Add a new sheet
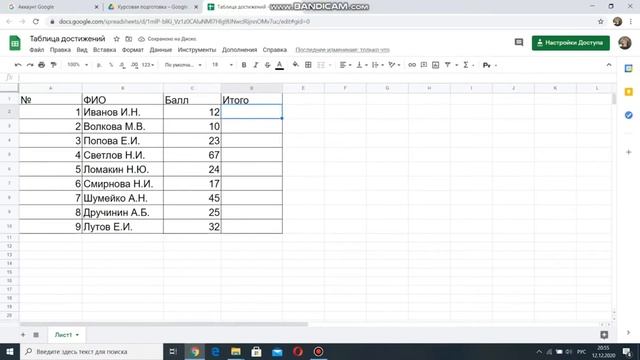Image resolution: width=640 pixels, height=360 pixels. click(23, 335)
